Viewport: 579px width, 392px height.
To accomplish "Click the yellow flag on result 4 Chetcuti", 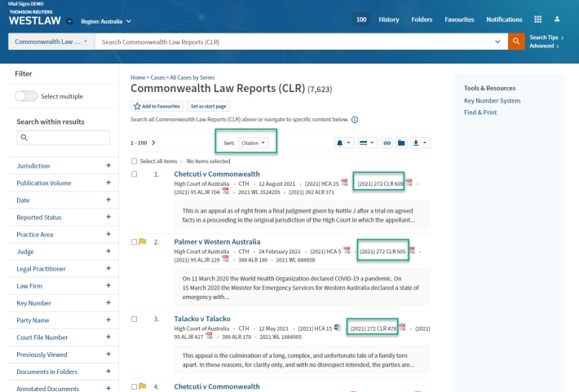I will (143, 386).
